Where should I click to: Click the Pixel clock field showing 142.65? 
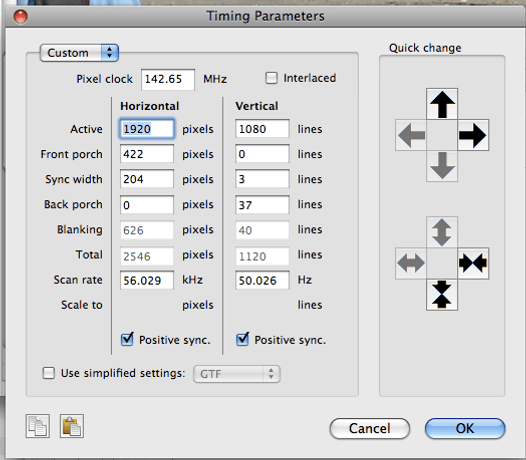click(x=168, y=80)
